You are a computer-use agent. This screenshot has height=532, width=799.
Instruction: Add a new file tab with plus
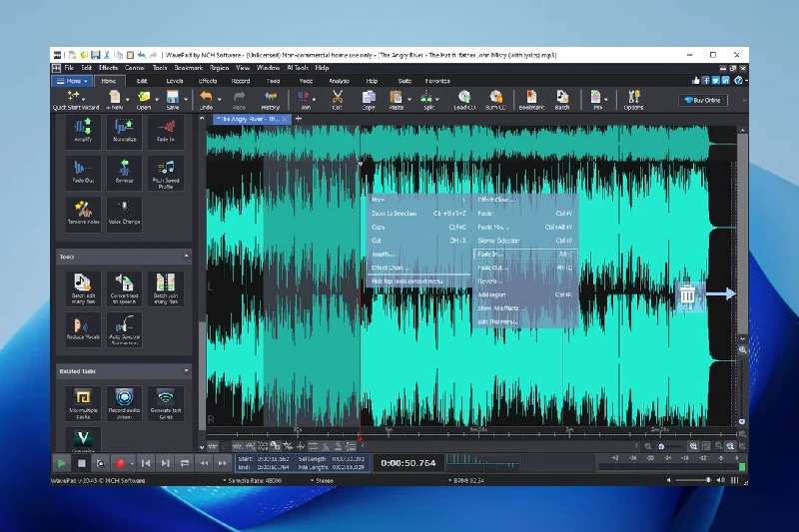pyautogui.click(x=299, y=119)
